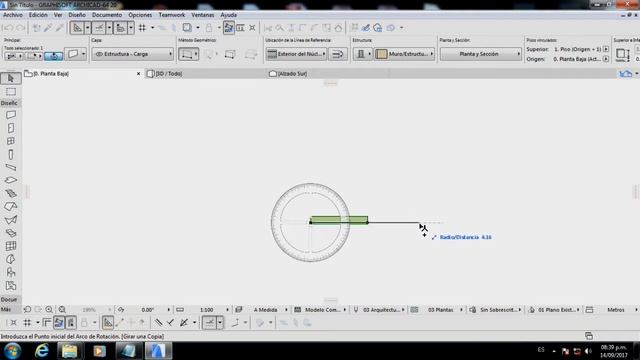Select the Window tool in the toolbox
The height and width of the screenshot is (360, 640).
11,141
